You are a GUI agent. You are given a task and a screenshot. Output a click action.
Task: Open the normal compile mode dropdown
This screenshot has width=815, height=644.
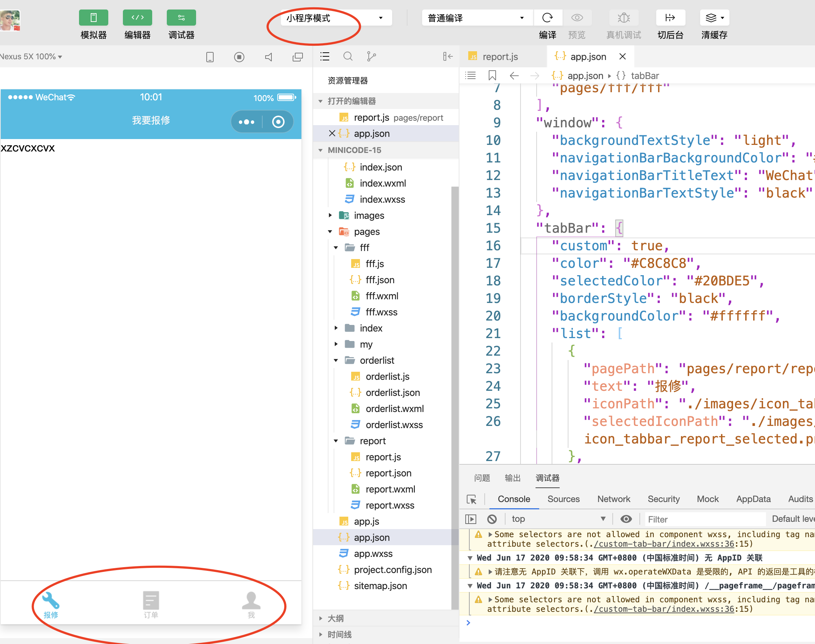coord(477,18)
